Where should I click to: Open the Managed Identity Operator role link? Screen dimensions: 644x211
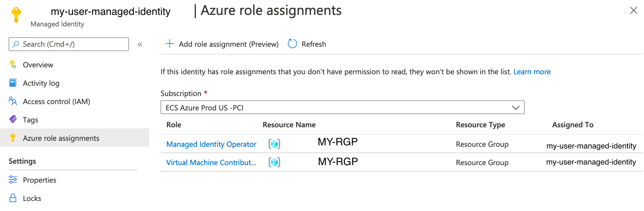tap(211, 144)
